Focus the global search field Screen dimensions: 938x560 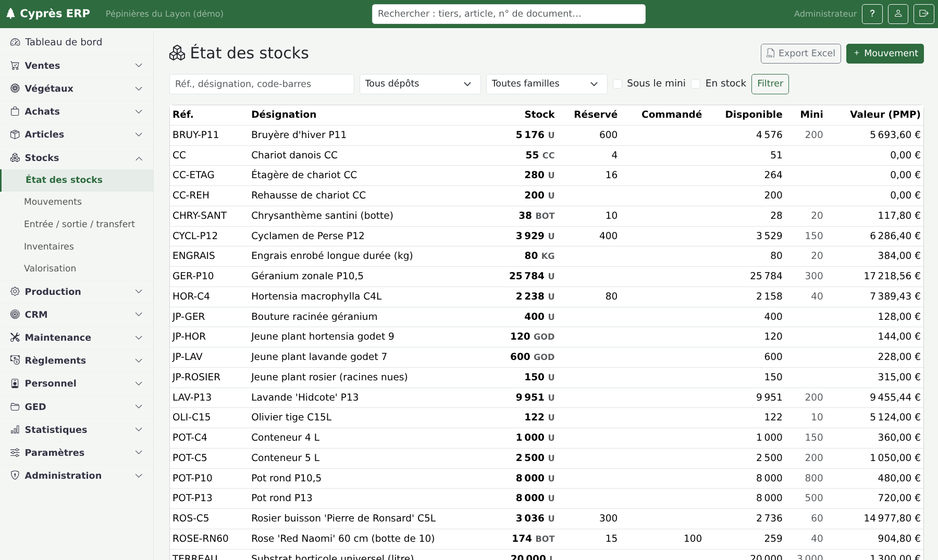(509, 14)
